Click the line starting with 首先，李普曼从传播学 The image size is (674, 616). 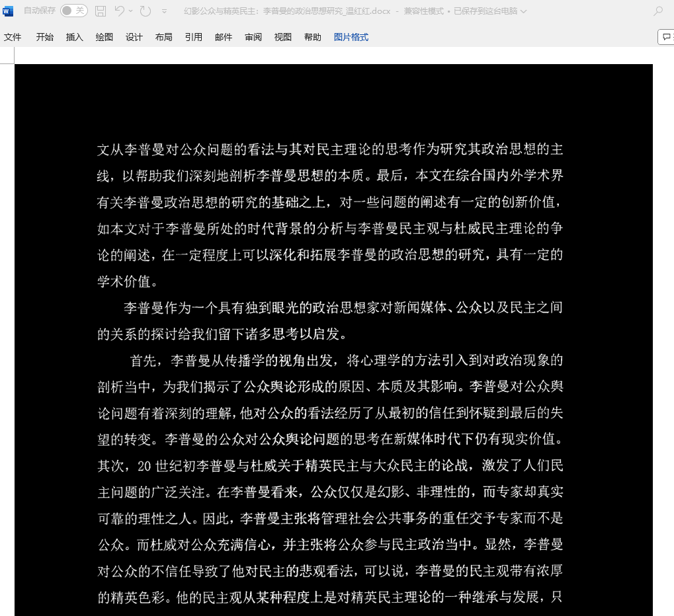[x=347, y=360]
